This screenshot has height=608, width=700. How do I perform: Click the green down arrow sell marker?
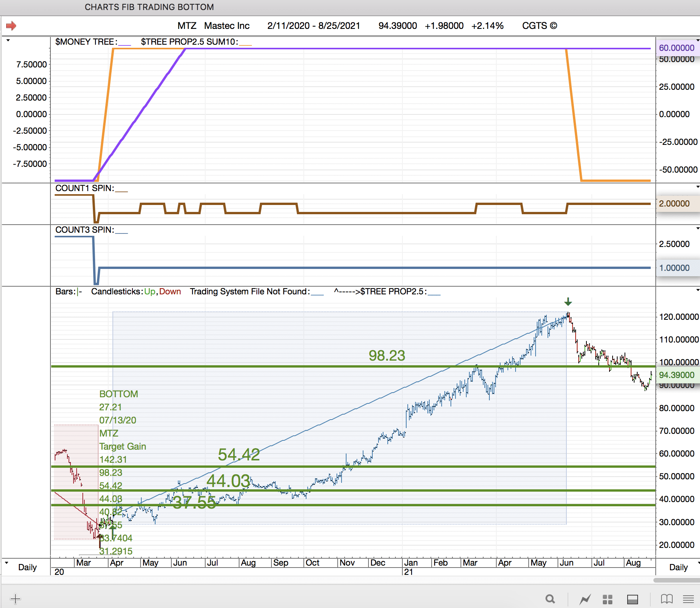(x=568, y=301)
